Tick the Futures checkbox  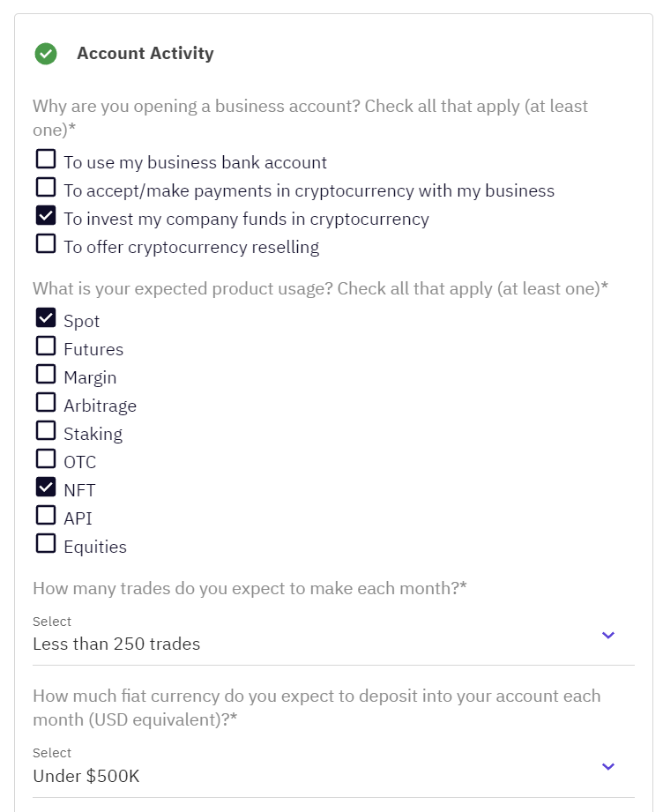tap(46, 346)
